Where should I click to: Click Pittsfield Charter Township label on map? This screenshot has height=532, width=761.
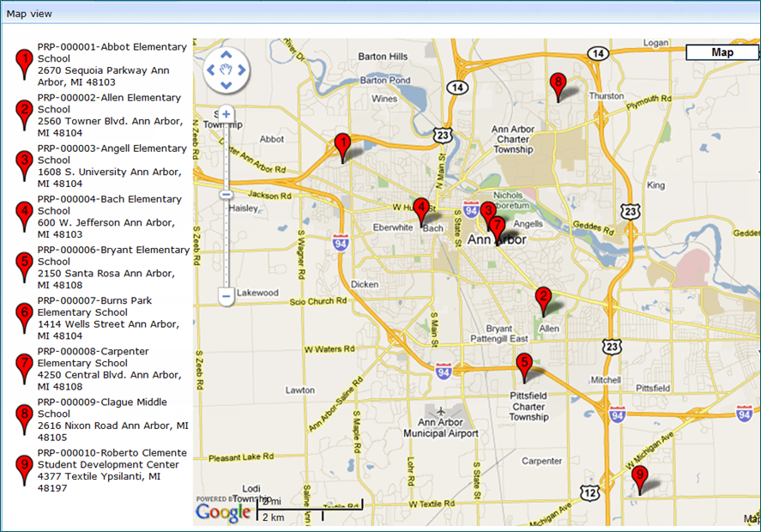click(528, 406)
